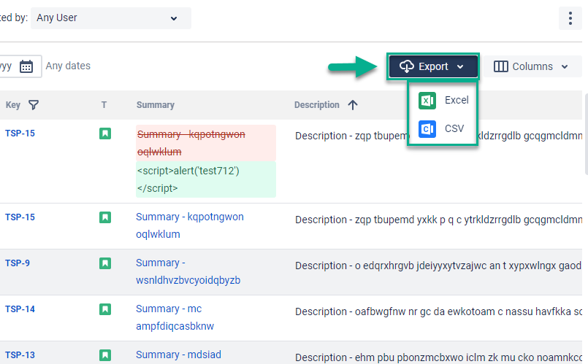Viewport: 588px width, 364px height.
Task: Open the Columns dropdown chevron
Action: tap(565, 66)
